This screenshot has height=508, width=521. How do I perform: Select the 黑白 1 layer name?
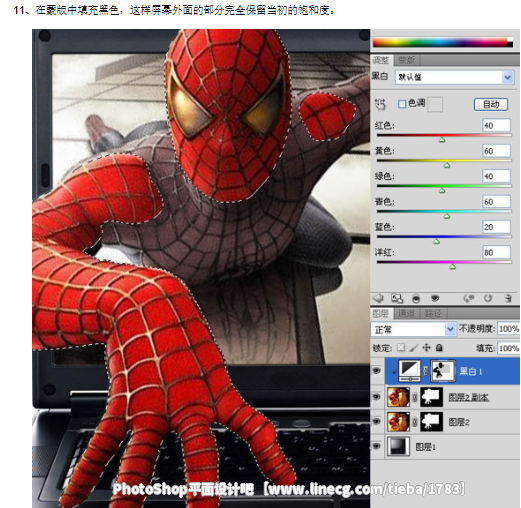[x=471, y=371]
